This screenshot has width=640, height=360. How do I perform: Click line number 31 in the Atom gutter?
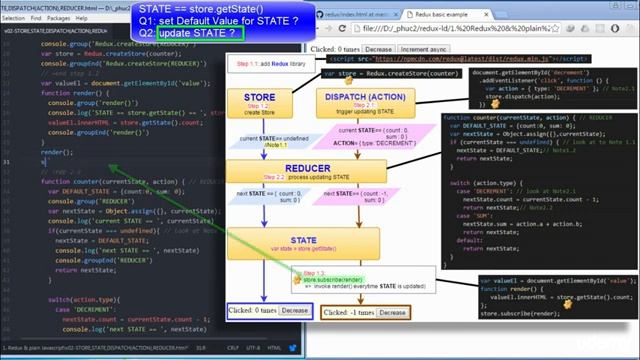tap(6, 162)
